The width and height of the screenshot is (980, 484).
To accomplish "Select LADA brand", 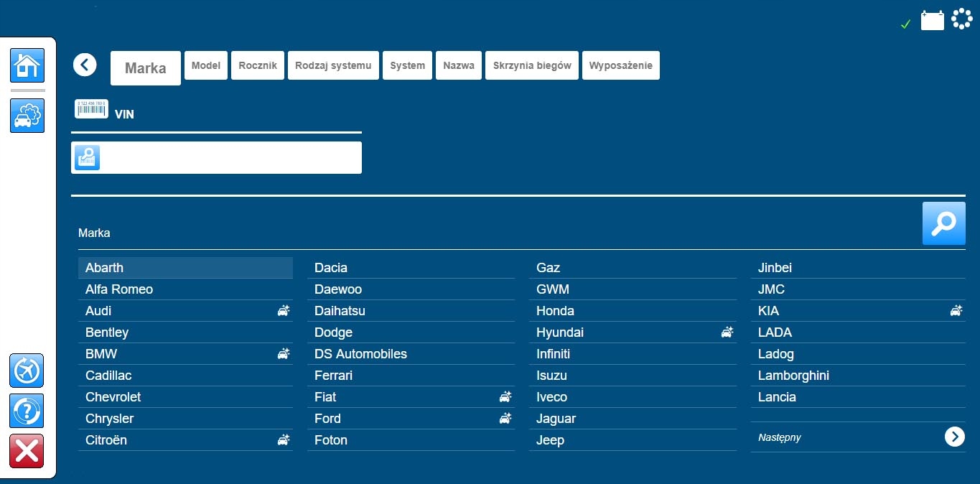I will 858,332.
